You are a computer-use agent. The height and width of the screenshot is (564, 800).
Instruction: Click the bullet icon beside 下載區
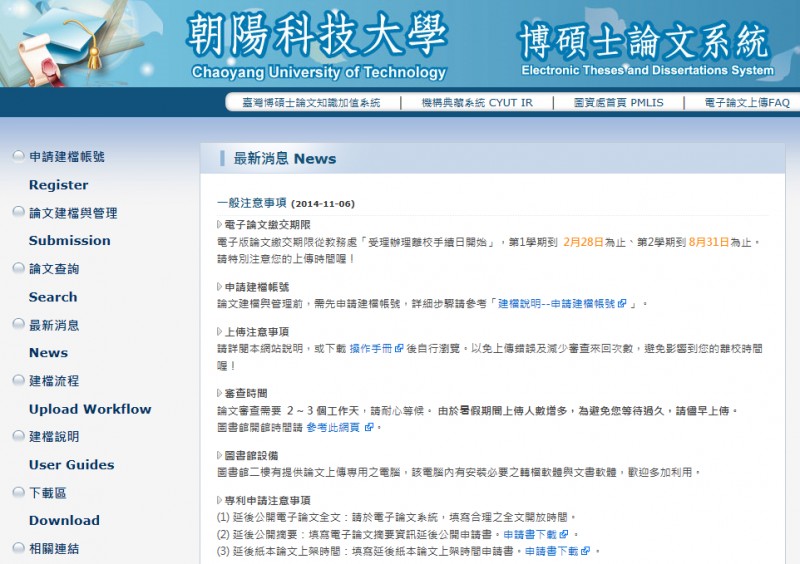pos(18,492)
